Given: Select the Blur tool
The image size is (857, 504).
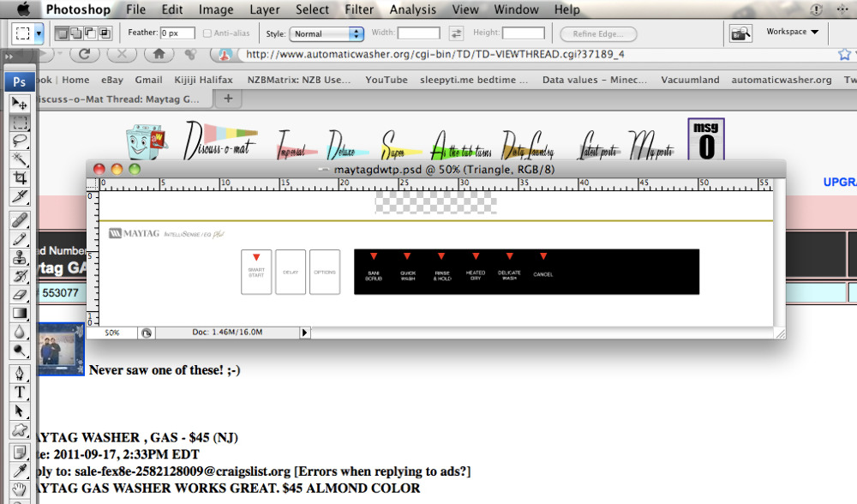Looking at the screenshot, I should (x=19, y=332).
